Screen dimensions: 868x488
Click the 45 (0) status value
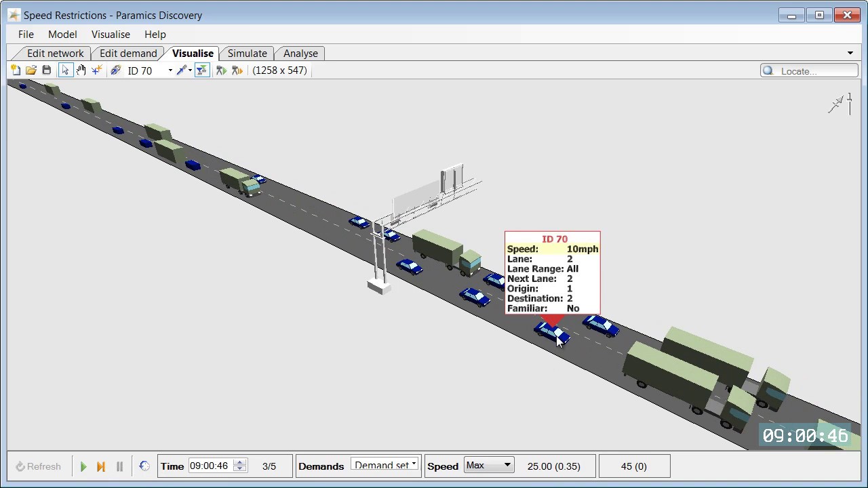[633, 466]
